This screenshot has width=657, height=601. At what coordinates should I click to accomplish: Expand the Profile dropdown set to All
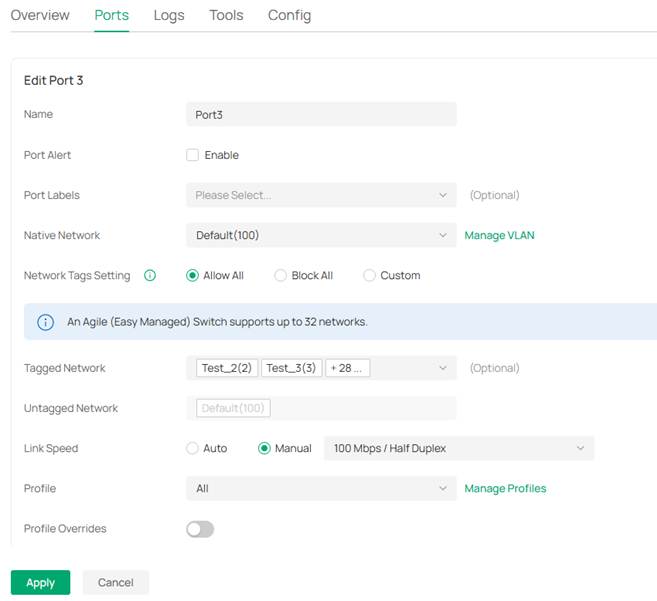(x=320, y=489)
